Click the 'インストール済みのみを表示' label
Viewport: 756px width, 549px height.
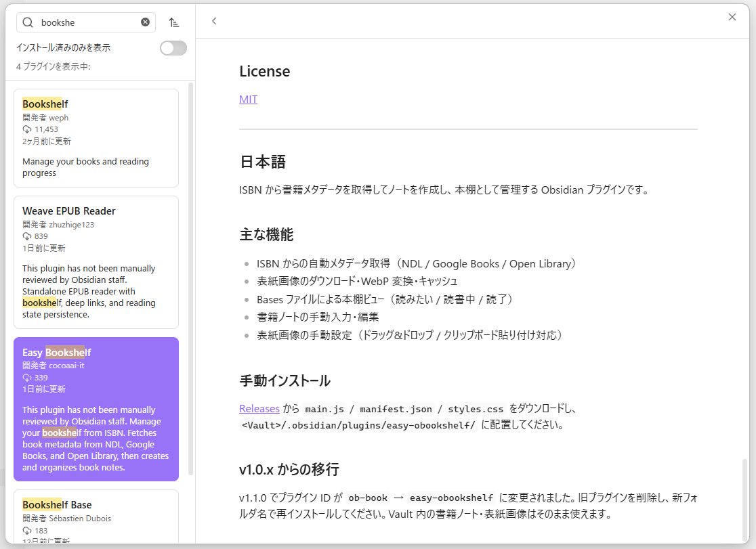pyautogui.click(x=63, y=47)
